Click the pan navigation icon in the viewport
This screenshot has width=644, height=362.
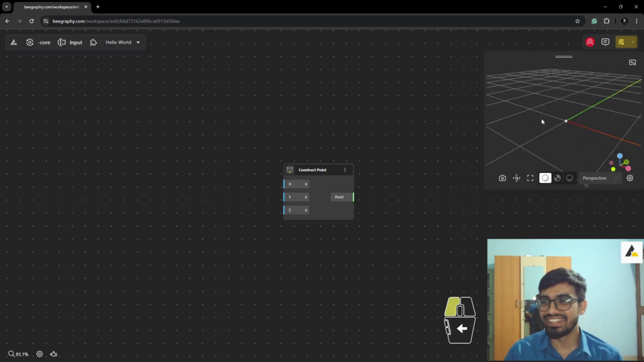pos(516,178)
